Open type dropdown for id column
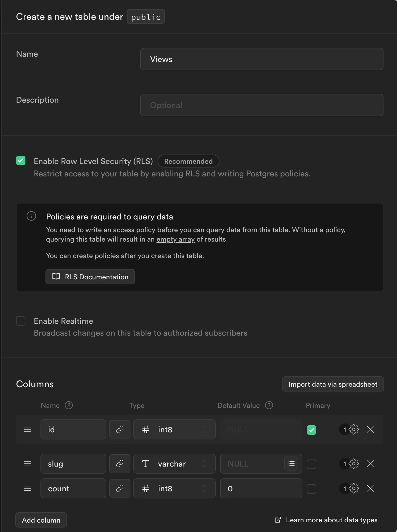Viewport: 397px width, 532px height. coord(175,429)
